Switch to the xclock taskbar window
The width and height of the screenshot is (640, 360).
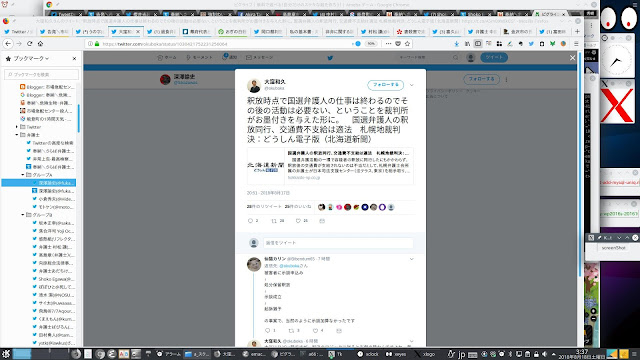click(369, 354)
